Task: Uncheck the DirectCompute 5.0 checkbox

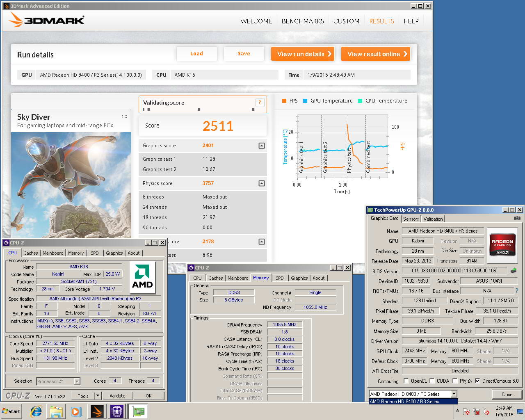Action: [x=477, y=381]
